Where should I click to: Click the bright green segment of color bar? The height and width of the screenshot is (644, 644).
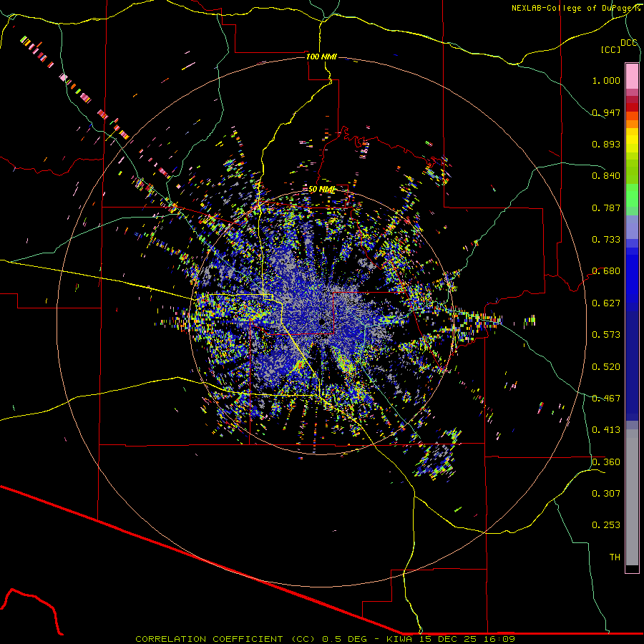[632, 195]
